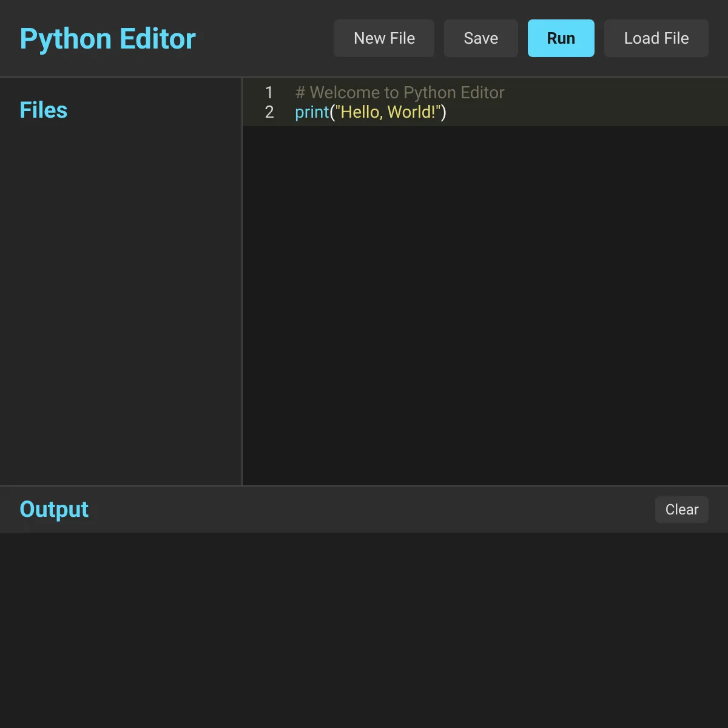
Task: Click inside the empty Files sidebar list
Action: 121,303
